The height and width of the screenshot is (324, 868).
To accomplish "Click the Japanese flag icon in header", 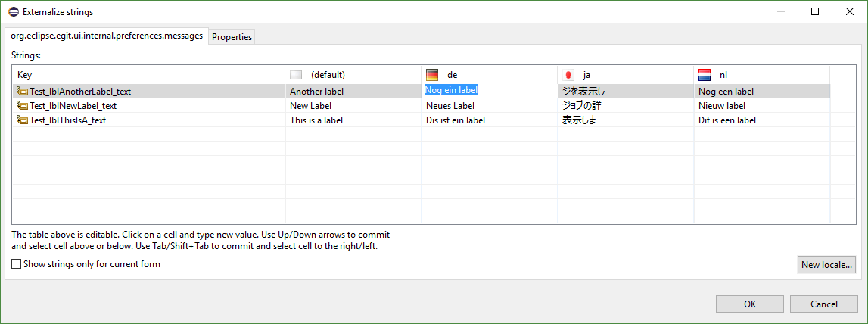I will click(x=568, y=75).
